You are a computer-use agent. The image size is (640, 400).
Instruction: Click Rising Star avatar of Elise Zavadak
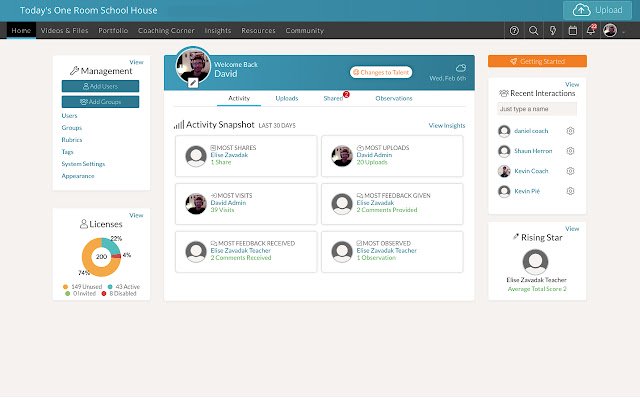click(536, 262)
